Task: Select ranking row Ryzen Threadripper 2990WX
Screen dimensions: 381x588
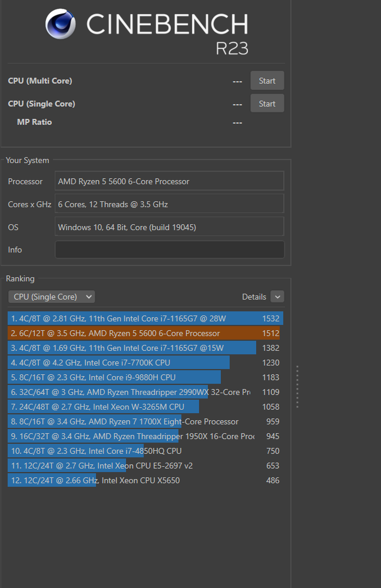Action: 145,392
